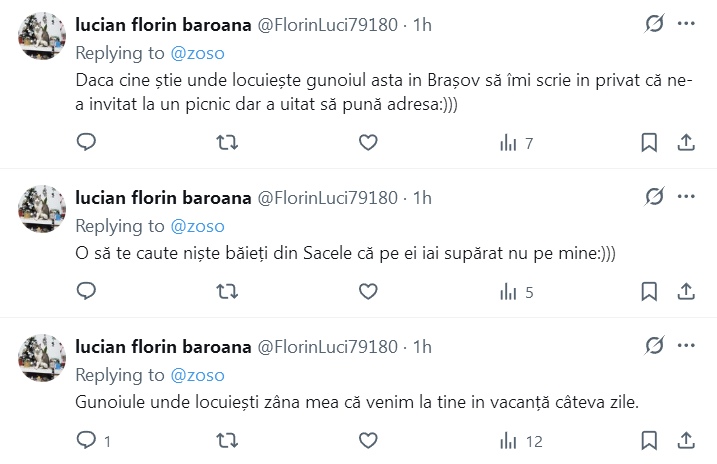
Task: Share the tweet mentioning Sacele
Action: pos(687,292)
